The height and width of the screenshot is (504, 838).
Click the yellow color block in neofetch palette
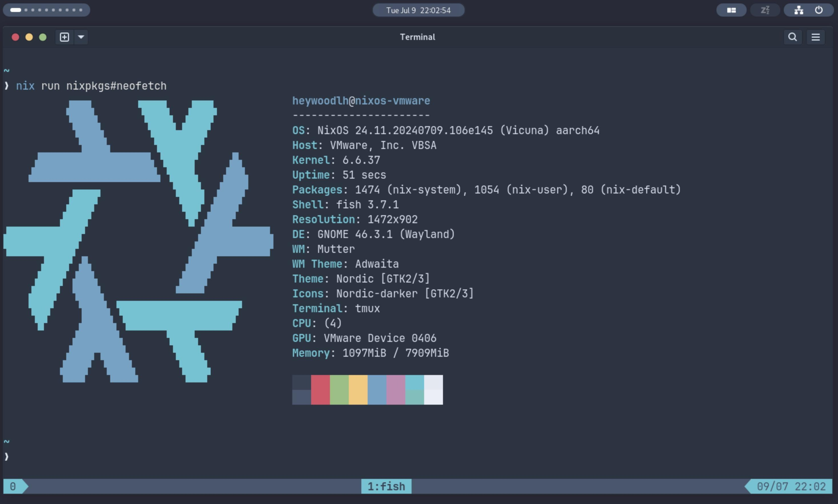coord(358,390)
